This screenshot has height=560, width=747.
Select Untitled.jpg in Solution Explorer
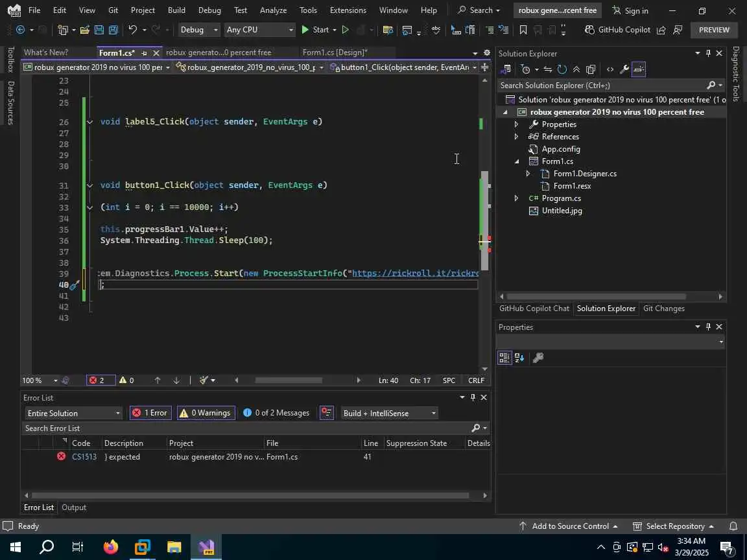point(562,211)
